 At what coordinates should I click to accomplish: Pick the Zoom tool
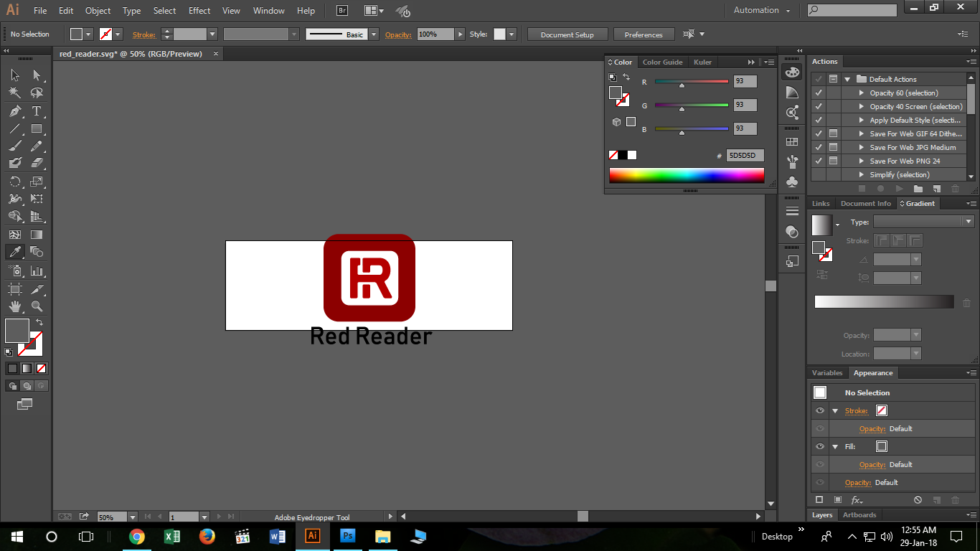coord(37,306)
